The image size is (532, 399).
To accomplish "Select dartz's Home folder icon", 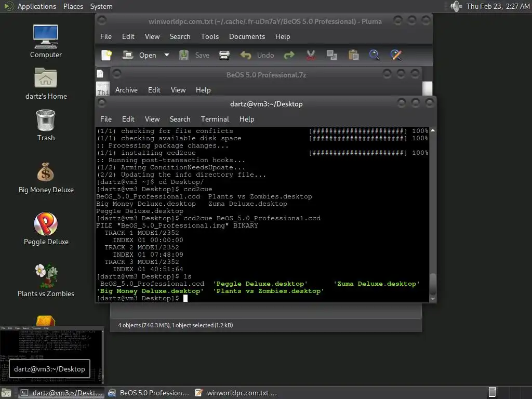I will (46, 78).
